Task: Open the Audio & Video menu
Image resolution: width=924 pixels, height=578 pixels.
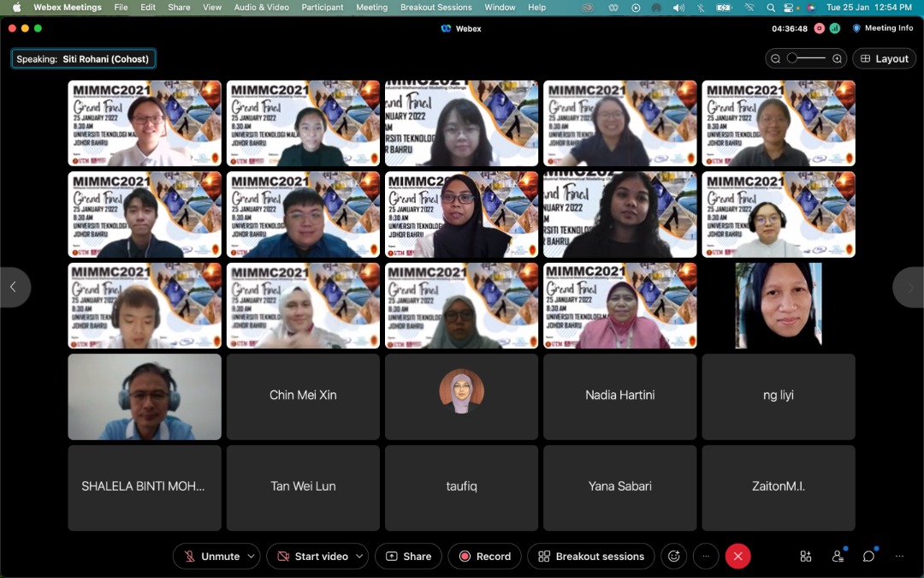Action: tap(261, 8)
